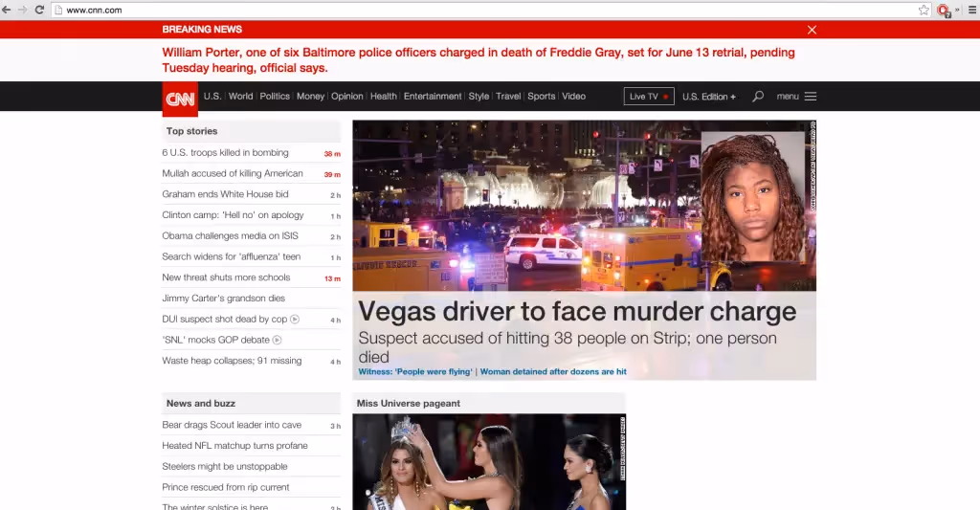Image resolution: width=980 pixels, height=510 pixels.
Task: Go to Video section
Action: tap(574, 97)
